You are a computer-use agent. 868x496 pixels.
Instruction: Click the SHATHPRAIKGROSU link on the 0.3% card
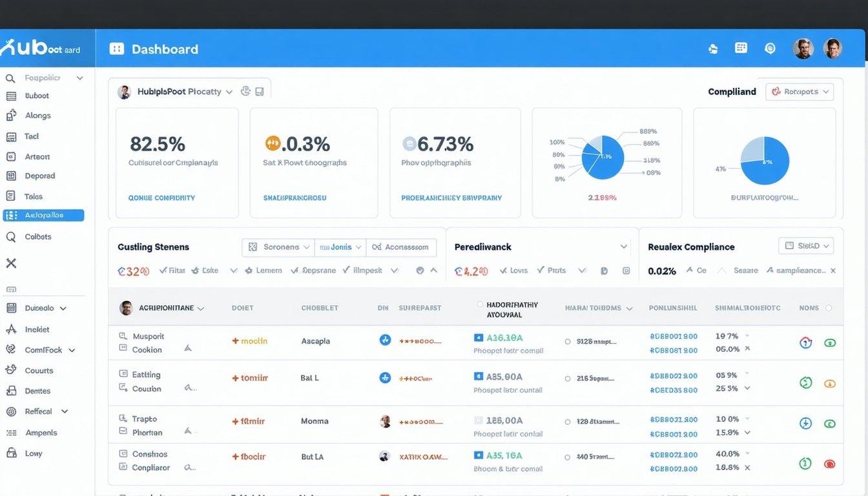click(293, 198)
